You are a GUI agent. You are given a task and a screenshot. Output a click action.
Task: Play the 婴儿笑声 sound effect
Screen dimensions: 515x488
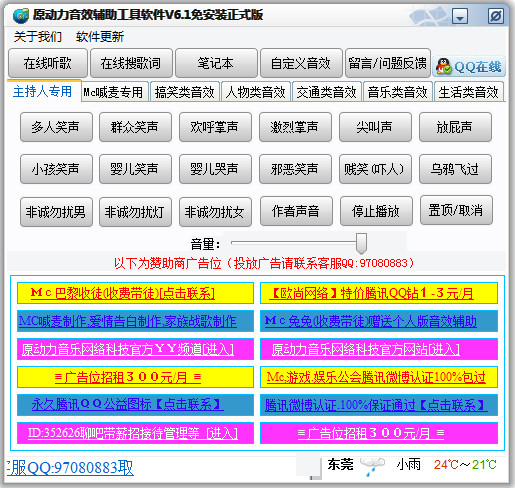tap(135, 169)
